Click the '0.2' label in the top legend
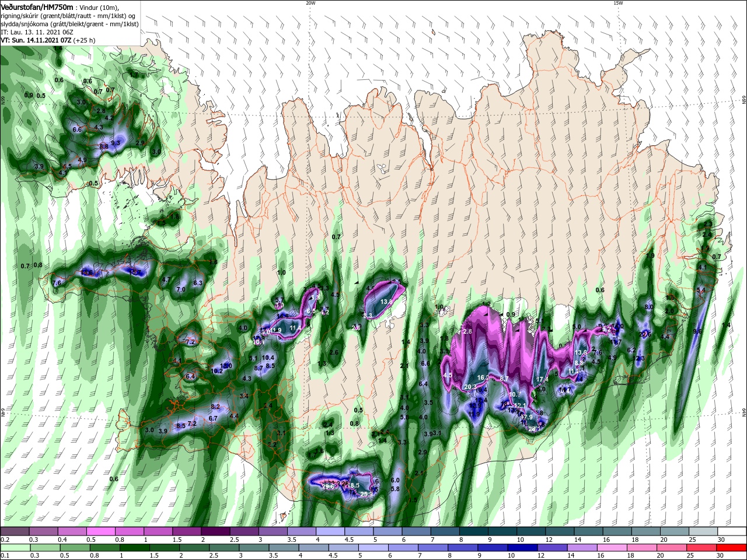The image size is (747, 560). coord(5,540)
